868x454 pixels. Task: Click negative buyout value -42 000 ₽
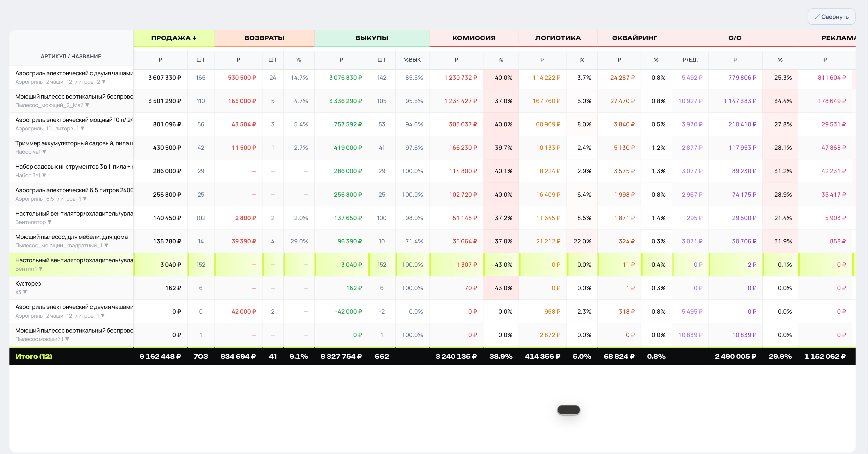tap(348, 312)
